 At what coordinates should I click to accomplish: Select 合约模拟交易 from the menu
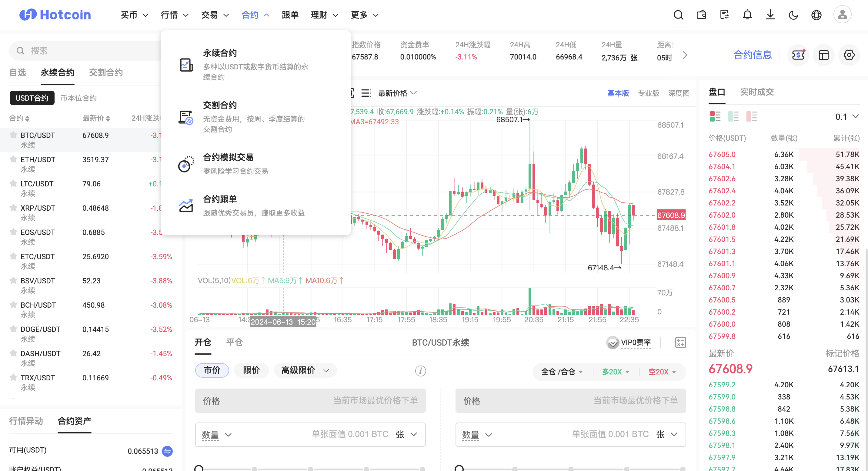pos(228,157)
